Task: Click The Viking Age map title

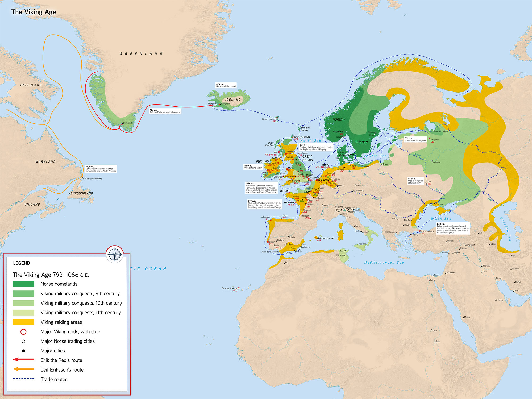Action: 34,12
